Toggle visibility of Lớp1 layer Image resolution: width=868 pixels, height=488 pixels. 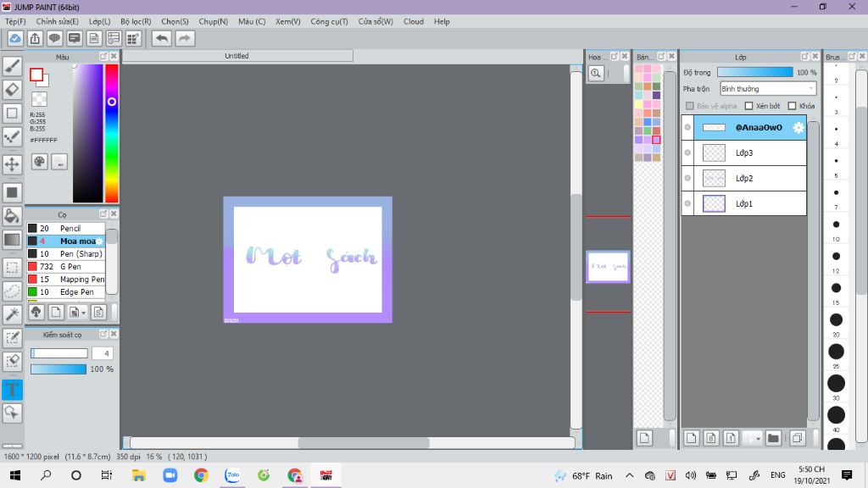point(687,203)
